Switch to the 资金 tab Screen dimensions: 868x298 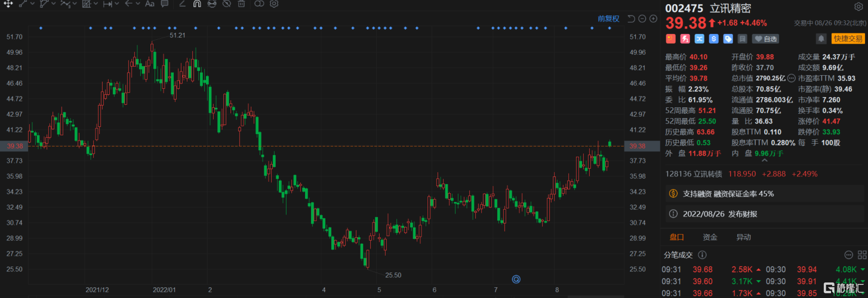(710, 237)
